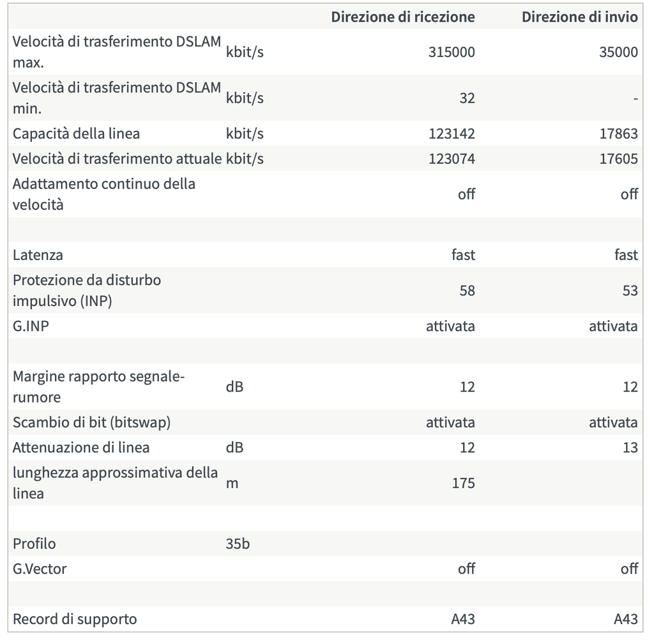Viewport: 654px width, 644px height.
Task: Click the Direzione di invio column header
Action: point(580,17)
